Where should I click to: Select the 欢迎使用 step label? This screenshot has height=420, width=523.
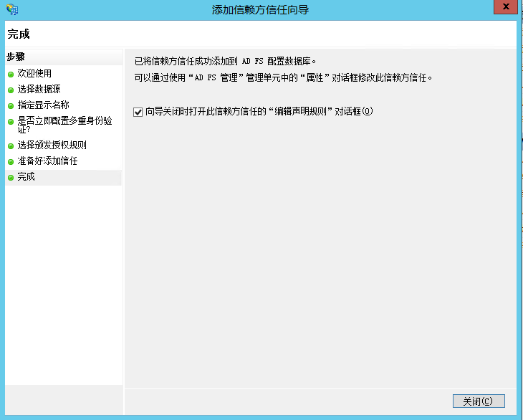click(x=34, y=74)
